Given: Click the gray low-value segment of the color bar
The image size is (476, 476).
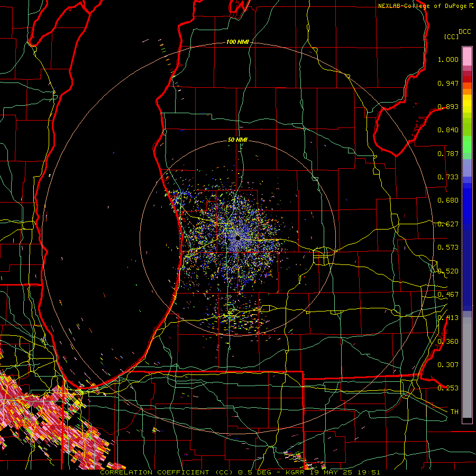Looking at the screenshot, I should (x=467, y=368).
